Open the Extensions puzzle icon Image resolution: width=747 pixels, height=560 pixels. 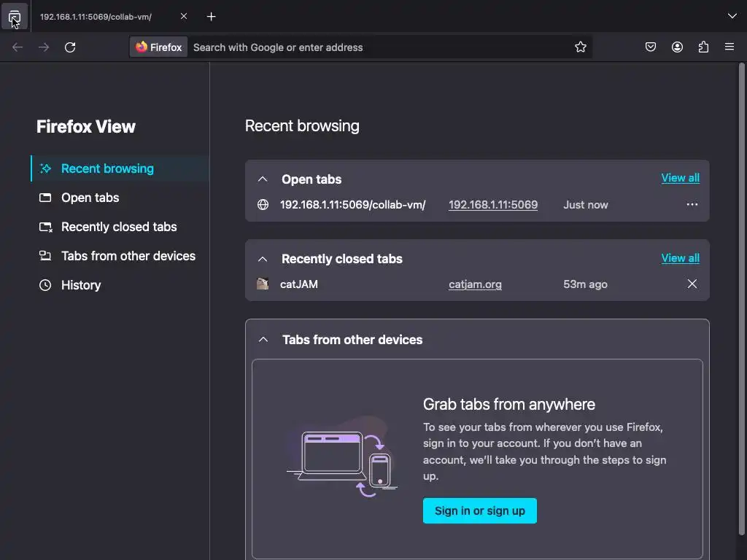(x=703, y=47)
